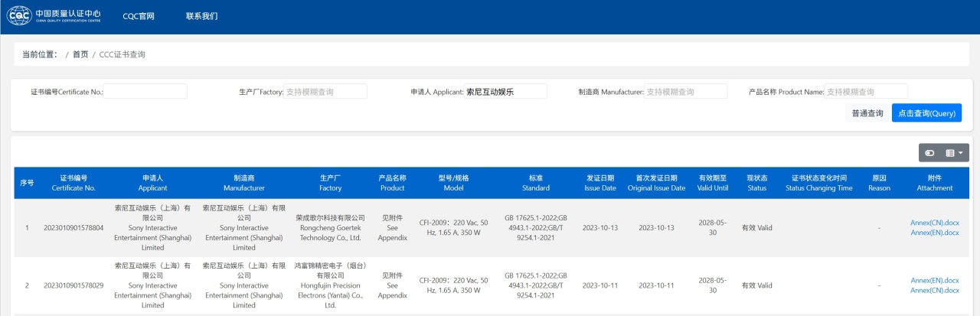This screenshot has height=316, width=980.
Task: Open the 联系我们 menu item
Action: pyautogui.click(x=201, y=16)
